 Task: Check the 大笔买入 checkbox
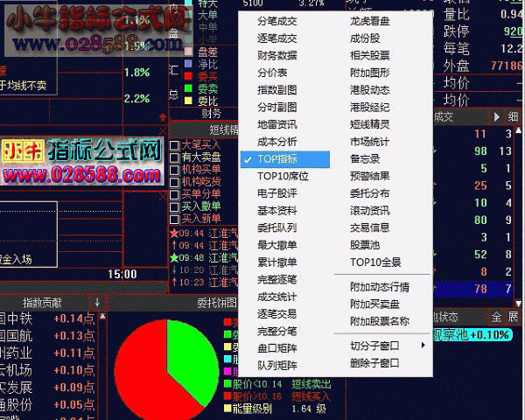(x=174, y=145)
